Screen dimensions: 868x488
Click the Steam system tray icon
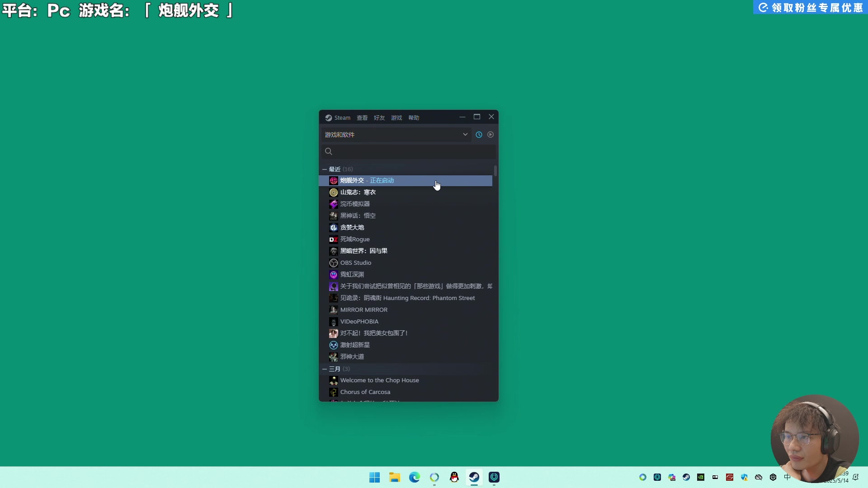pyautogui.click(x=686, y=477)
